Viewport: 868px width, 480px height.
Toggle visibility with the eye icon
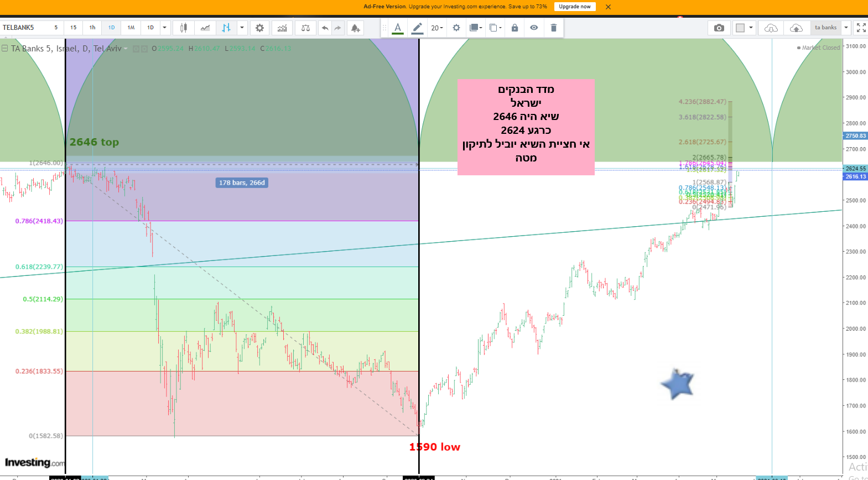point(534,28)
